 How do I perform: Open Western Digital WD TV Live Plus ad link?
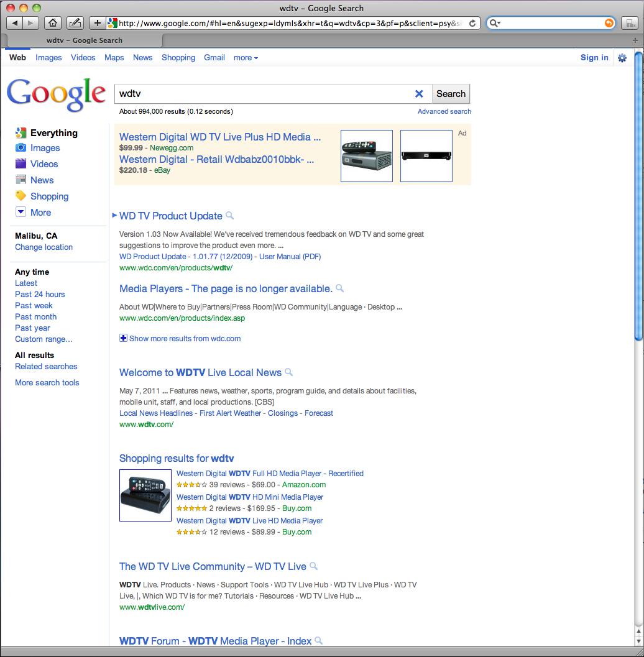pos(220,137)
